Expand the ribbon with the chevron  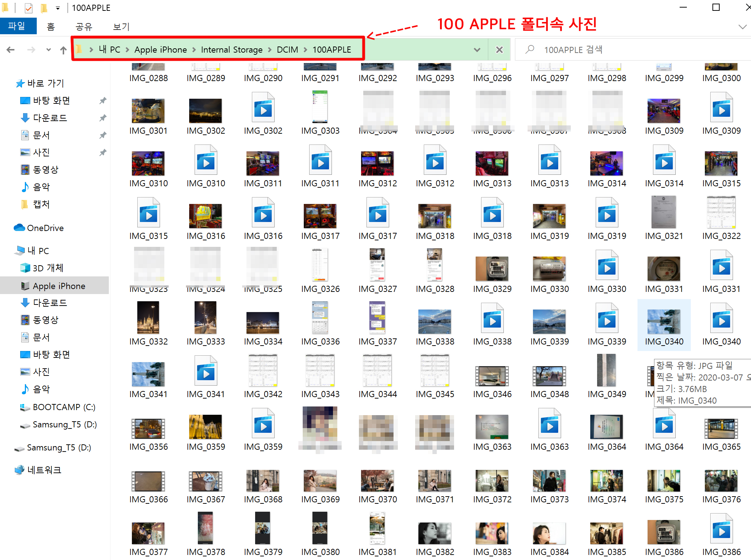pyautogui.click(x=742, y=27)
